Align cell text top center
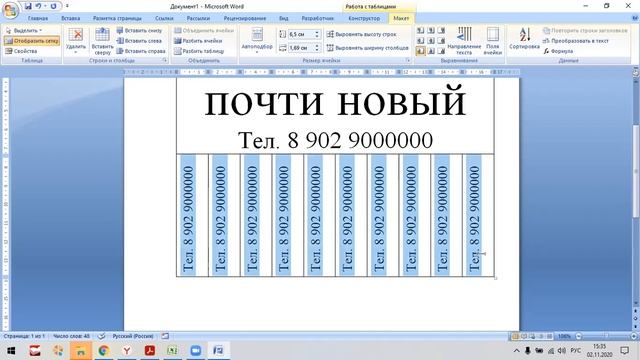640x360 pixels. coord(431,31)
